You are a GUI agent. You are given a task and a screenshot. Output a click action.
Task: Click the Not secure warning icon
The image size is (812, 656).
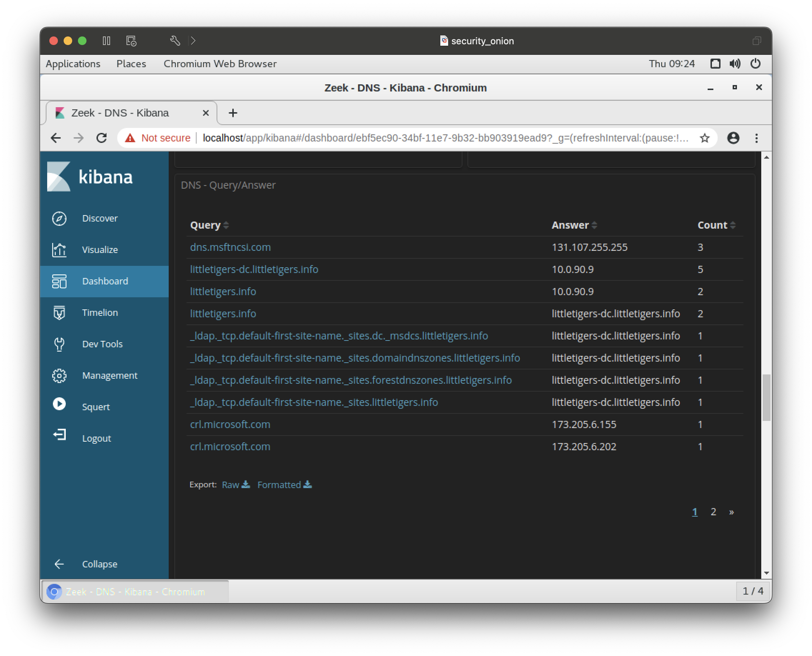coord(130,138)
